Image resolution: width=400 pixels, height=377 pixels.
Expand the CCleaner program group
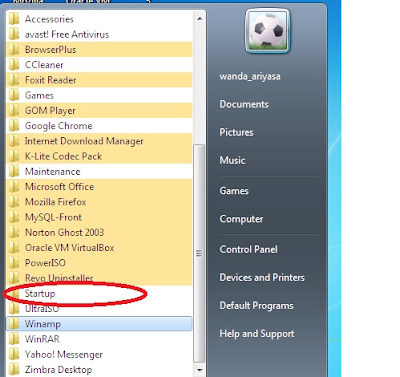(x=99, y=65)
